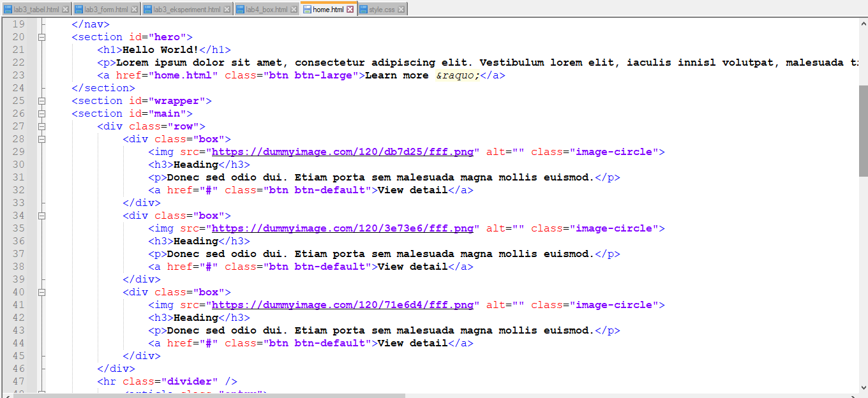Collapse the first box div fold
Viewport: 868px width, 398px height.
(41, 138)
